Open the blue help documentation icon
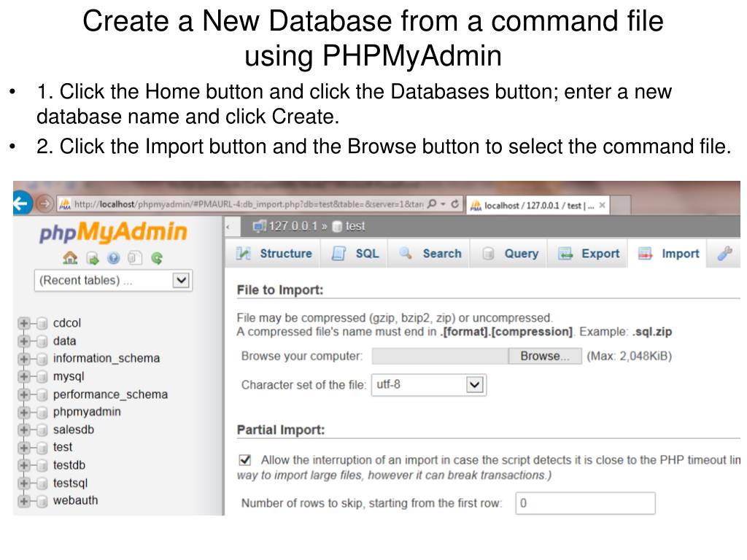The width and height of the screenshot is (747, 560). (x=113, y=258)
